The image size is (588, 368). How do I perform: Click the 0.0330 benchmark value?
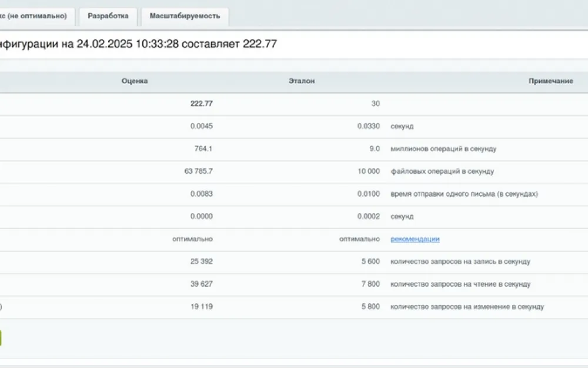pyautogui.click(x=369, y=126)
